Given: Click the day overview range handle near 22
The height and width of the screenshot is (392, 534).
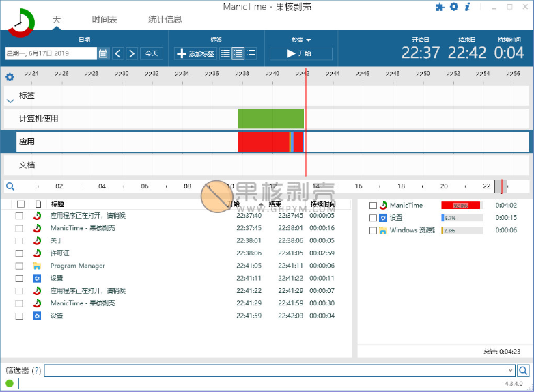Looking at the screenshot, I should click(501, 186).
